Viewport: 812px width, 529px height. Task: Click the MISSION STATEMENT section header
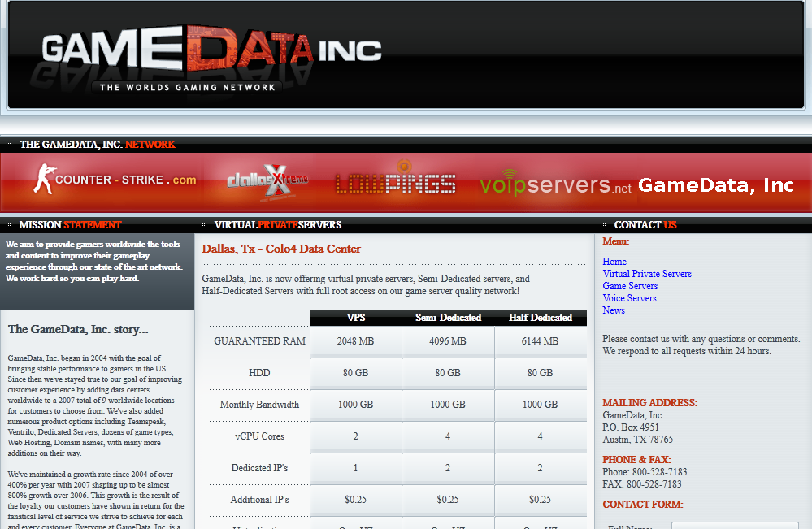(x=70, y=224)
